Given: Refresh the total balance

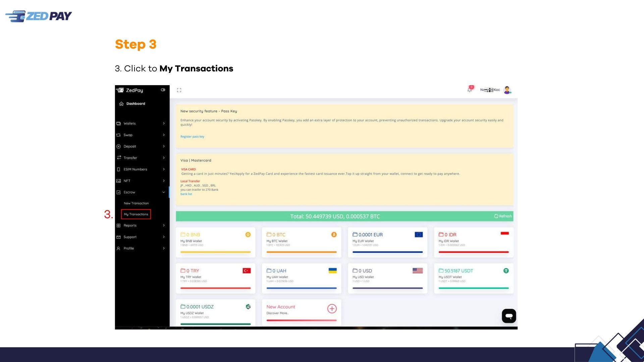Looking at the screenshot, I should [503, 216].
